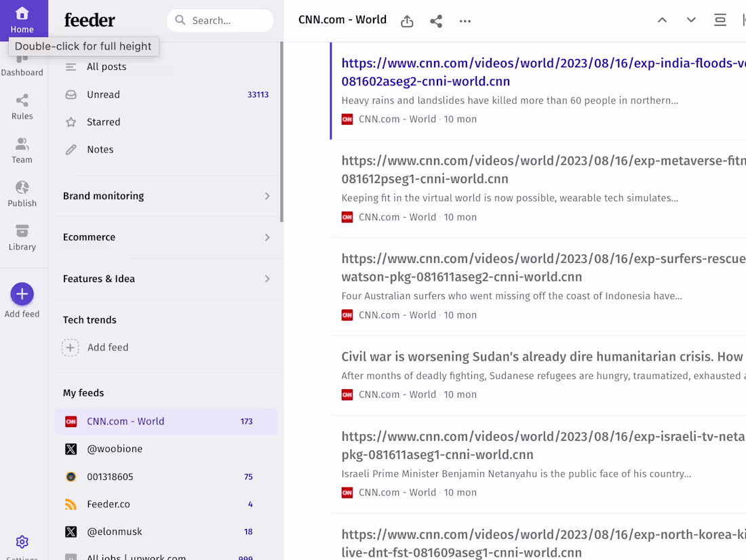Click the Starred star icon

pos(71,122)
